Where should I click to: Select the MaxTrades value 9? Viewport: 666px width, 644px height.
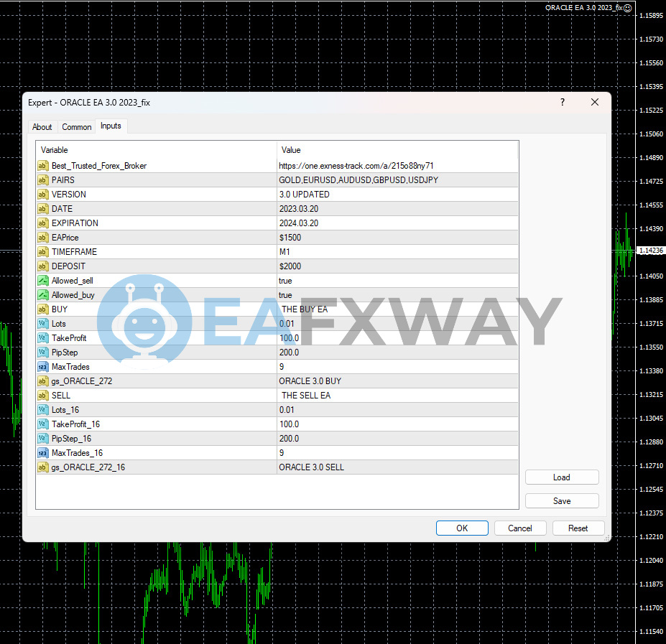(282, 367)
